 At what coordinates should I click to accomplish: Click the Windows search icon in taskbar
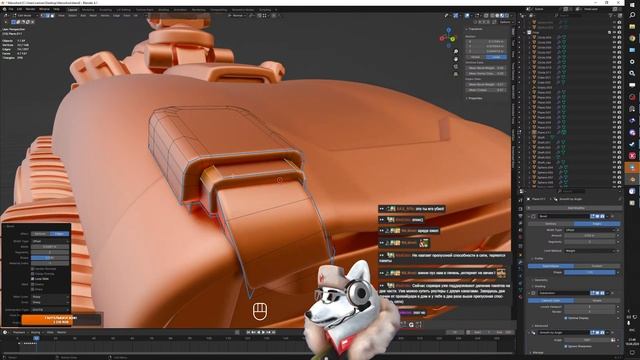(x=632, y=15)
